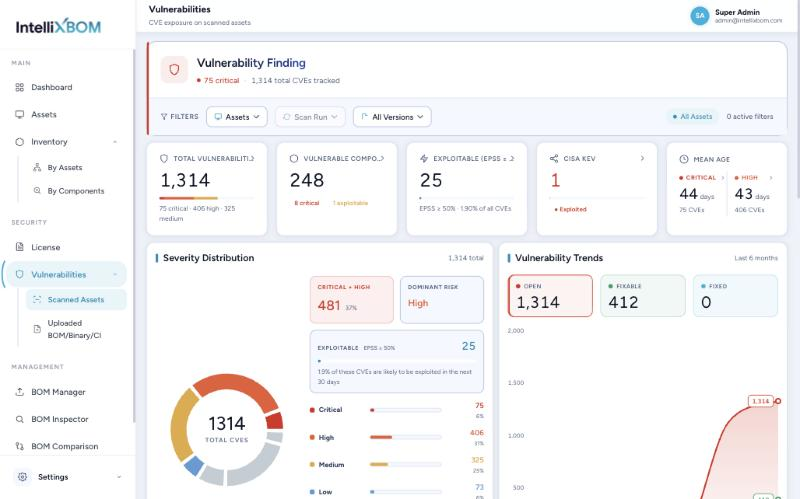
Task: Click the Assets monitor icon in sidebar
Action: click(19, 114)
